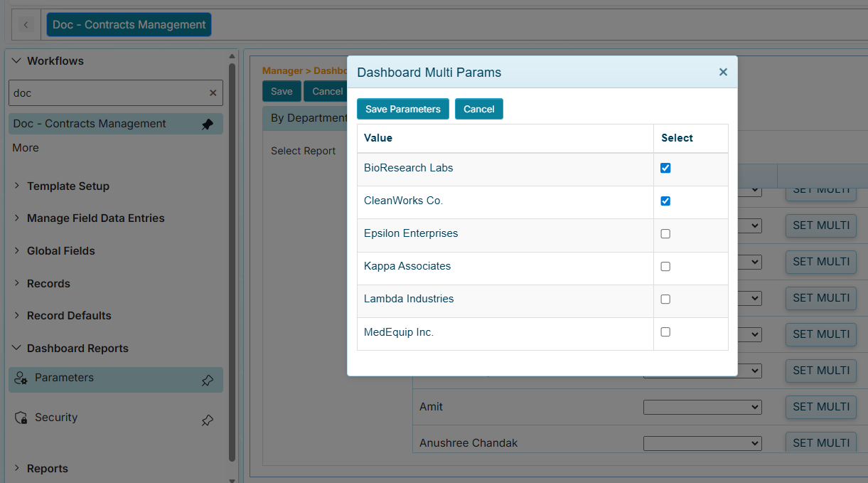Screen dimensions: 868x483
Task: Open the CleanWorks Co. link
Action: (403, 201)
